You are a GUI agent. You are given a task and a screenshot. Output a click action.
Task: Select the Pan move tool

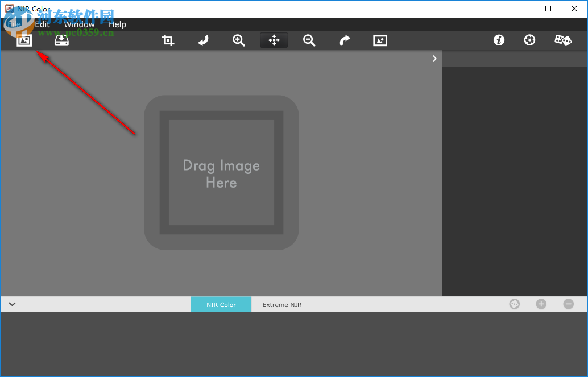274,40
